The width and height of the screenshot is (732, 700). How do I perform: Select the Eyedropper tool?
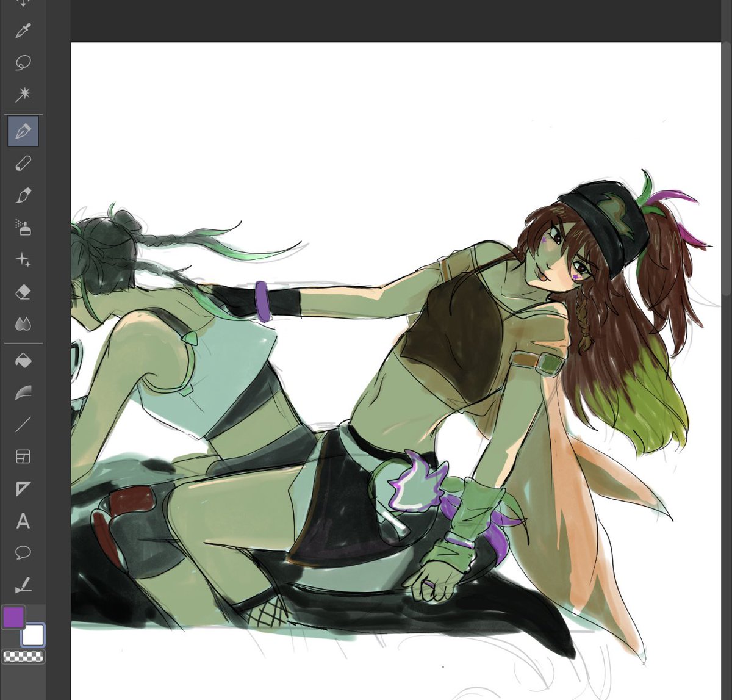click(x=23, y=31)
